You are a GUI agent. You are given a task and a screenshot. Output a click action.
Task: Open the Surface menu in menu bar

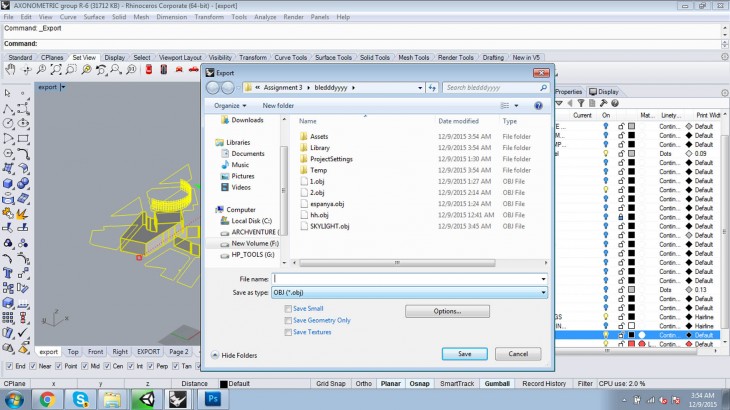coord(94,17)
